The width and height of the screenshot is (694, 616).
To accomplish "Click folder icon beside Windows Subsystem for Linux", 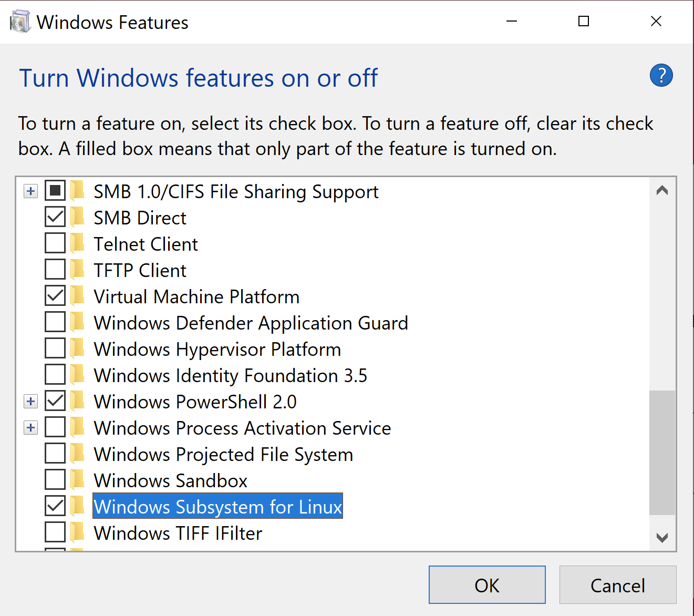I will (x=78, y=506).
